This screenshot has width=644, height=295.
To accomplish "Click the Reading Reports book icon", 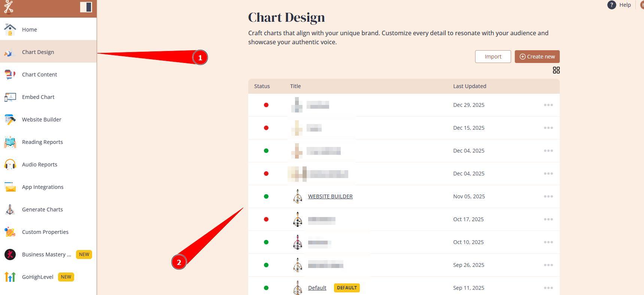I will click(x=10, y=142).
